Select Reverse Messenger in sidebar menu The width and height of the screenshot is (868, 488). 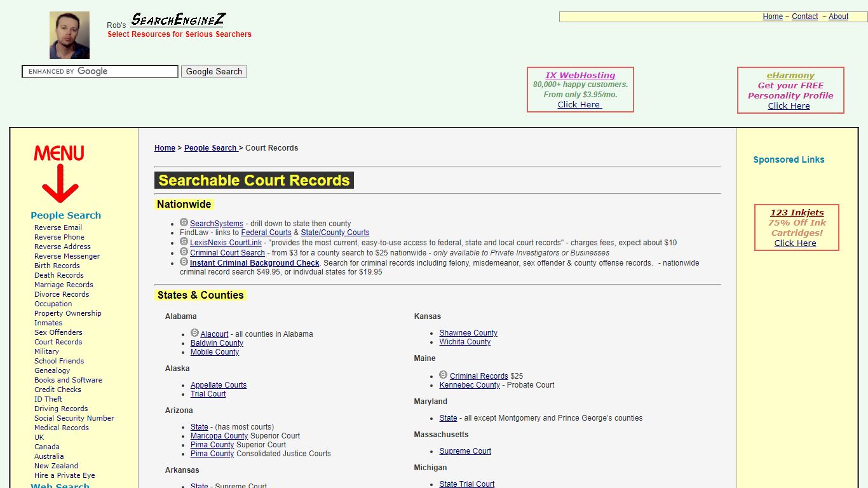click(x=67, y=256)
